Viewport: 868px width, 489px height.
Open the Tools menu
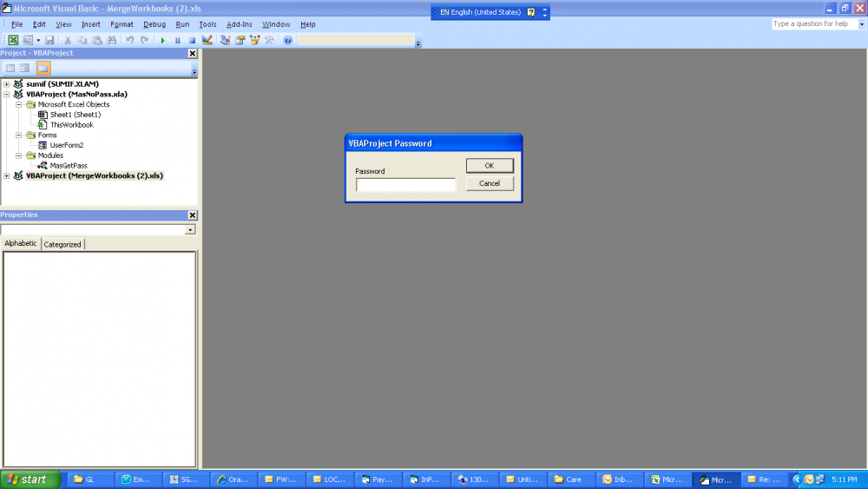[x=207, y=24]
